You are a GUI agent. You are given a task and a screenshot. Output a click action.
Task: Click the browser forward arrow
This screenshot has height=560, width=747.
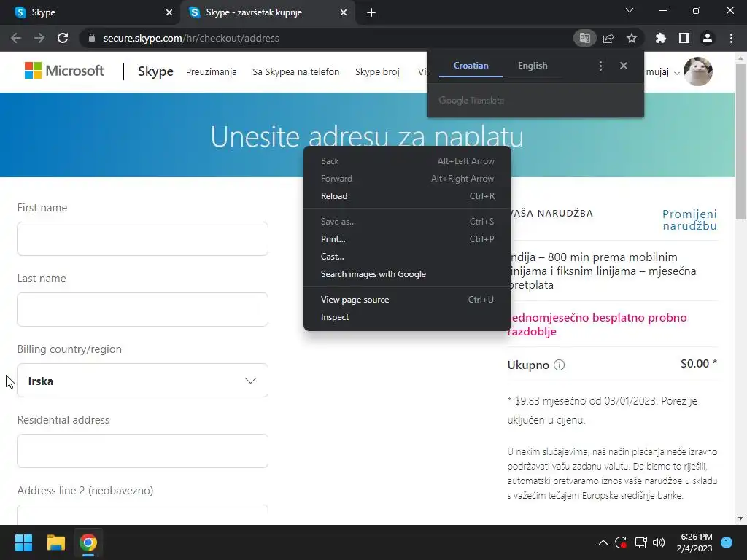(x=39, y=38)
